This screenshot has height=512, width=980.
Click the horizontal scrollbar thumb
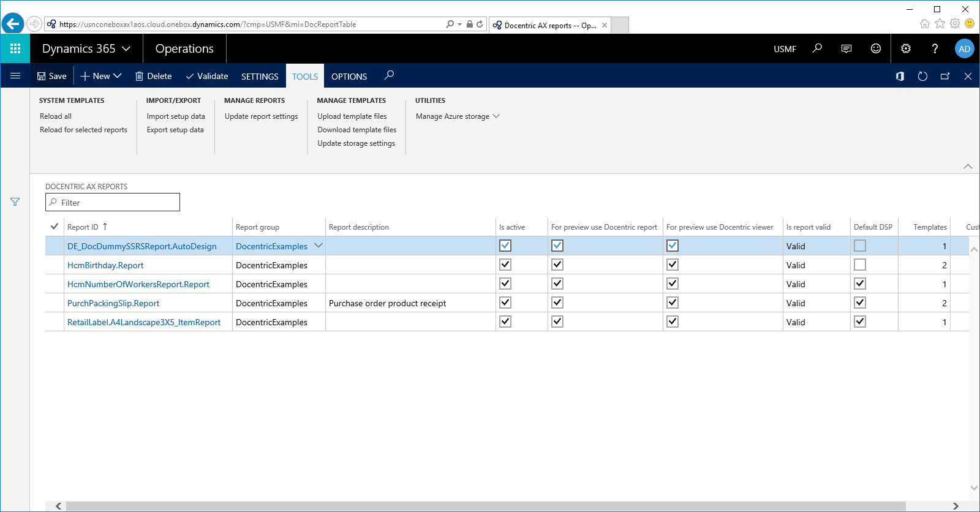[486, 506]
